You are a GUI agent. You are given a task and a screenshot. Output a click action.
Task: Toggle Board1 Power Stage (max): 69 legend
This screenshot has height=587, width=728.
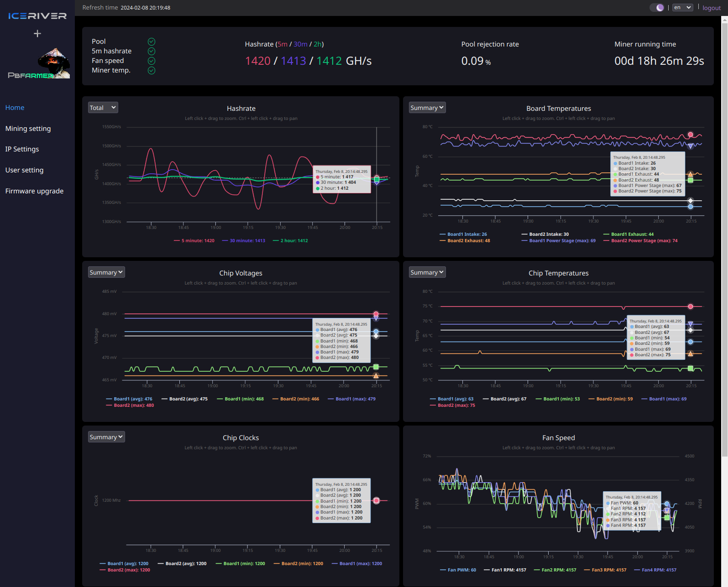(559, 241)
